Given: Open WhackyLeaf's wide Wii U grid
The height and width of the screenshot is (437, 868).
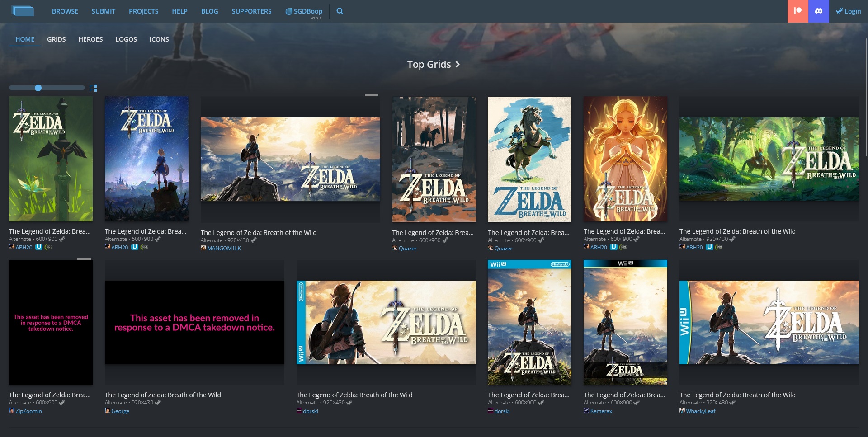Looking at the screenshot, I should click(x=769, y=322).
